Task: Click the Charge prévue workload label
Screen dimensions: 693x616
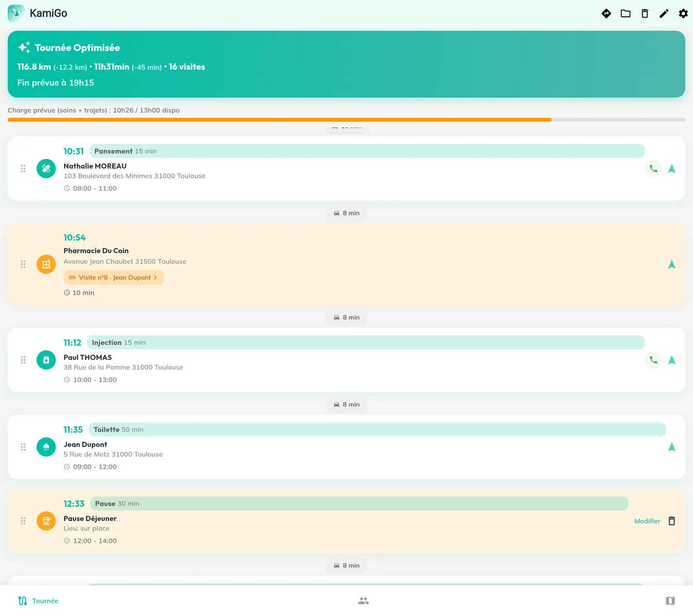Action: tap(94, 110)
